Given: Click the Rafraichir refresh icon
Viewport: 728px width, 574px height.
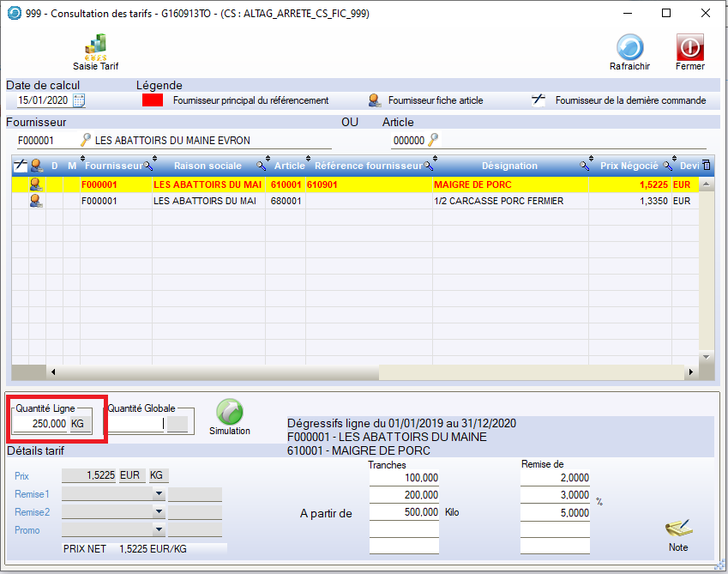Looking at the screenshot, I should click(629, 48).
